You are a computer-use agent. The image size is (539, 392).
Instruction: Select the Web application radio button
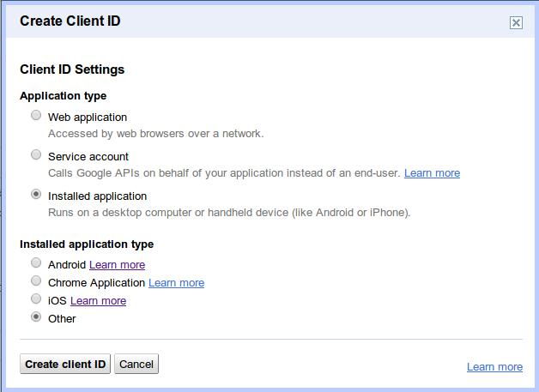[x=36, y=116]
